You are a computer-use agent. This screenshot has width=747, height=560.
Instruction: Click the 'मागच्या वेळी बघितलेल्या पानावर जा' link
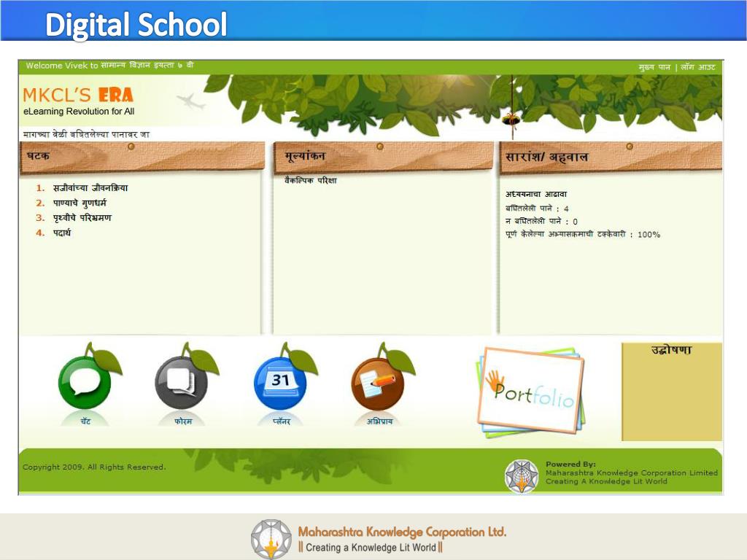(86, 134)
